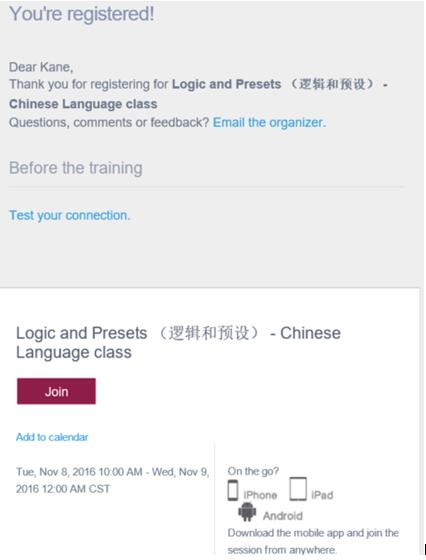Click the iPad tablet icon

[x=298, y=489]
